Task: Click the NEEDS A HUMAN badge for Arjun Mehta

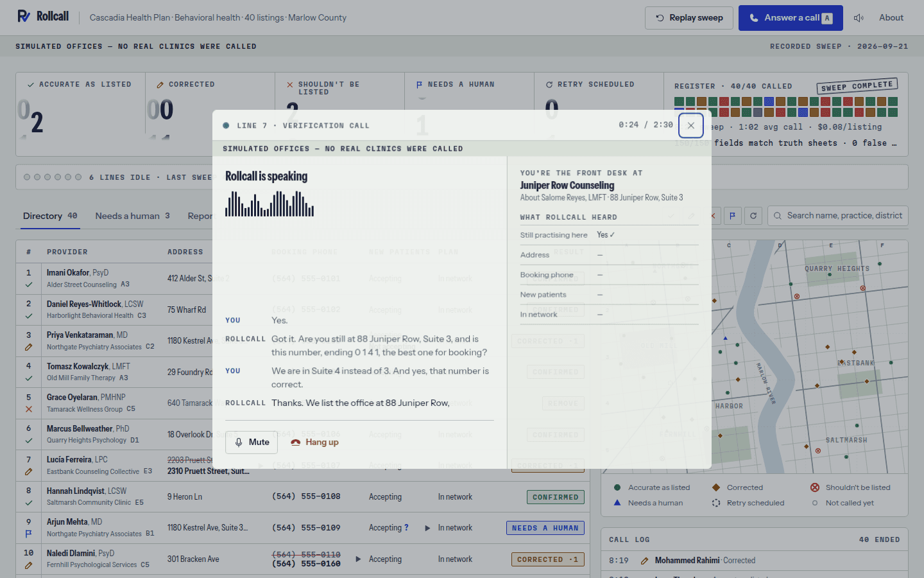Action: point(545,529)
